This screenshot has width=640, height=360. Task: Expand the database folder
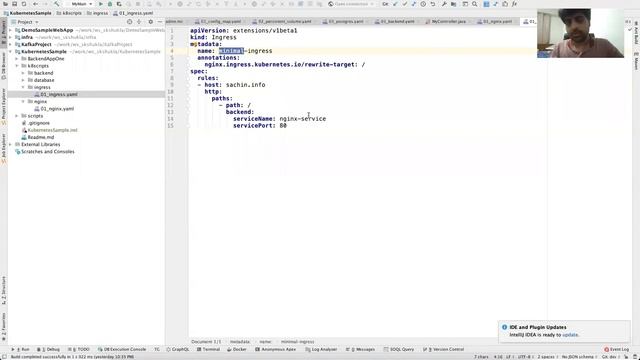[23, 80]
